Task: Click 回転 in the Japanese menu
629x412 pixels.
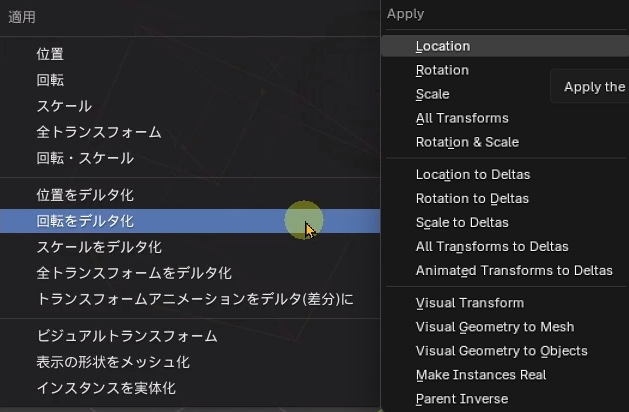Action: [50, 80]
